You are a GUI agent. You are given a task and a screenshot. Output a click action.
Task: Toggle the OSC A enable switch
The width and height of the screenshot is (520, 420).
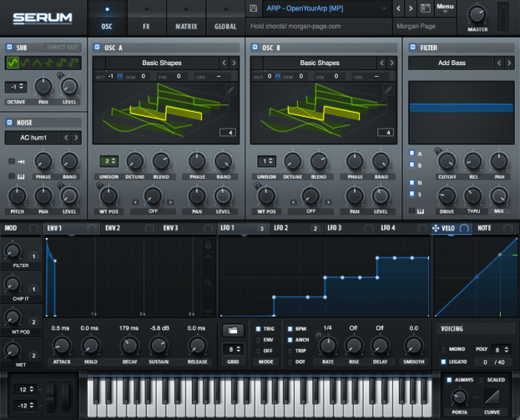click(97, 47)
